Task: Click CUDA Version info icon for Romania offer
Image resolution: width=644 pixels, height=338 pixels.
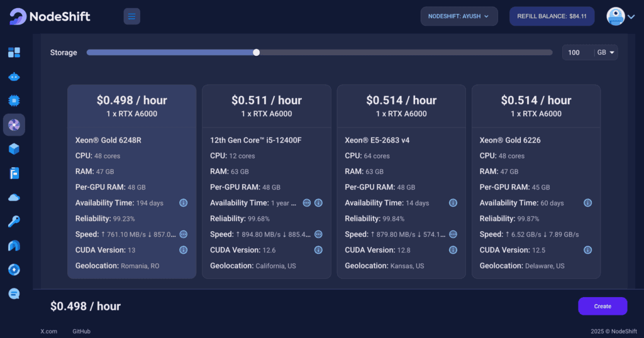Action: pos(184,250)
